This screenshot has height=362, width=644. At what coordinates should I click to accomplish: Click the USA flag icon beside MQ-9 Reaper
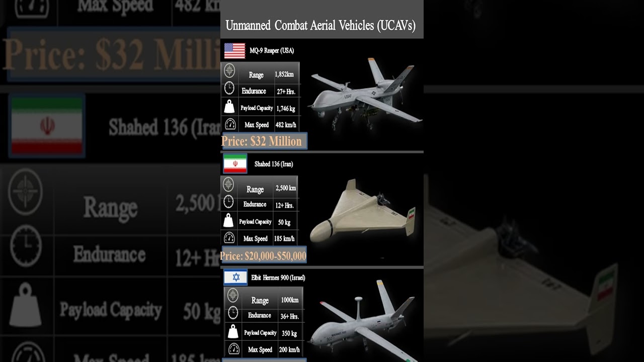234,51
